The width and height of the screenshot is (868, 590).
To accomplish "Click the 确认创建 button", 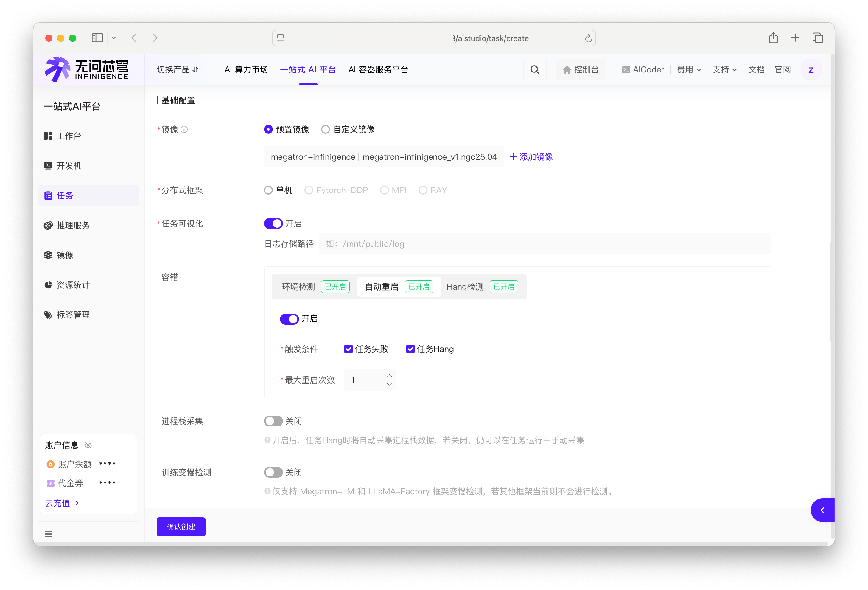I will coord(181,527).
